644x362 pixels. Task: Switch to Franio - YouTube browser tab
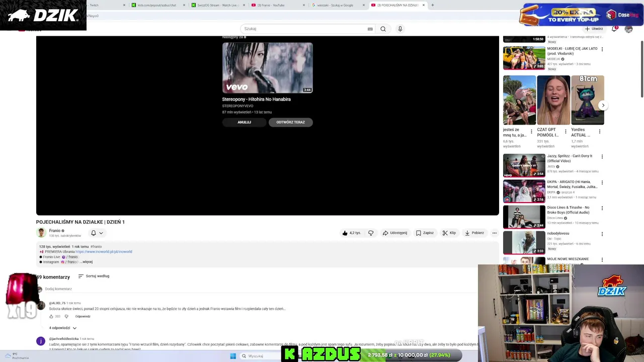coord(278,5)
